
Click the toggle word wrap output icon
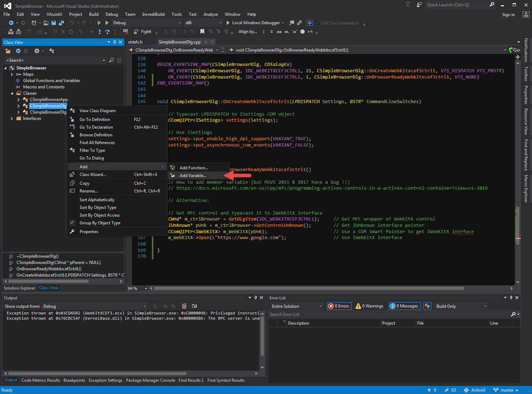[194, 306]
